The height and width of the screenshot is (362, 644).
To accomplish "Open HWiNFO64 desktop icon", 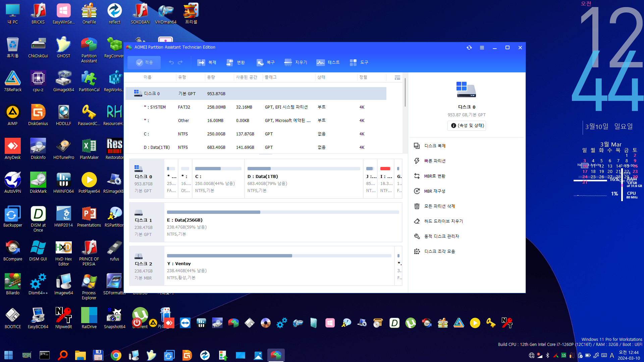I will pos(63,183).
